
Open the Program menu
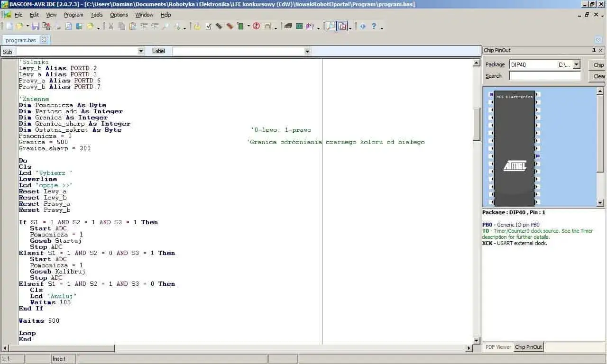(74, 15)
